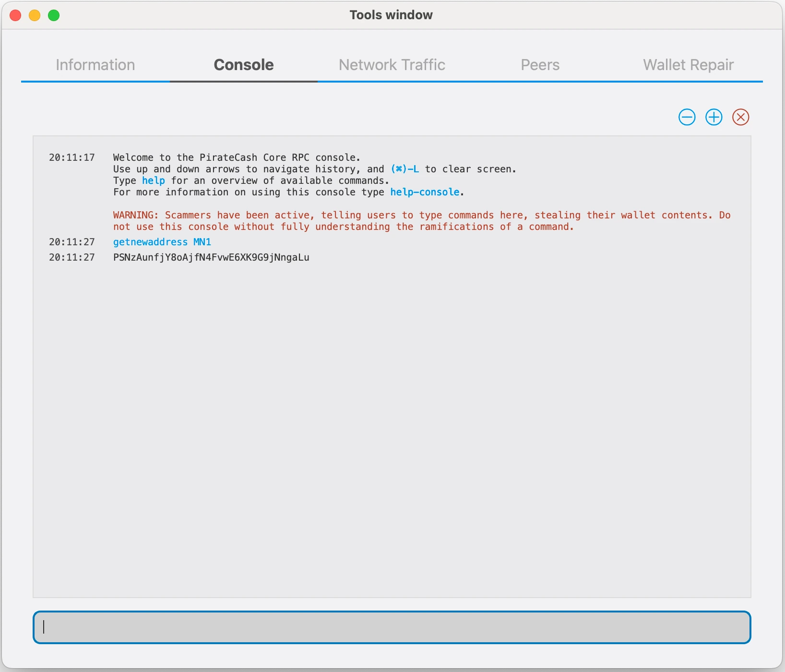
Task: Go to the Peers tab
Action: click(540, 65)
